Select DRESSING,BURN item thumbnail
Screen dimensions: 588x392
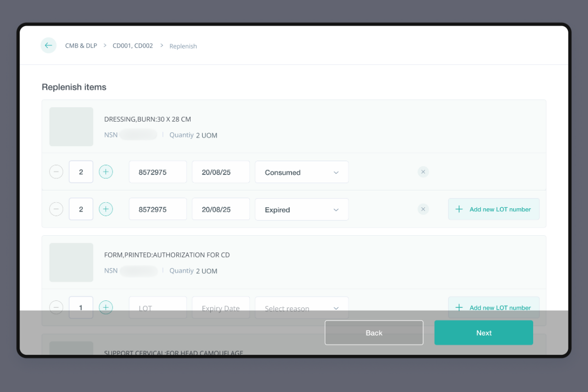(x=72, y=126)
